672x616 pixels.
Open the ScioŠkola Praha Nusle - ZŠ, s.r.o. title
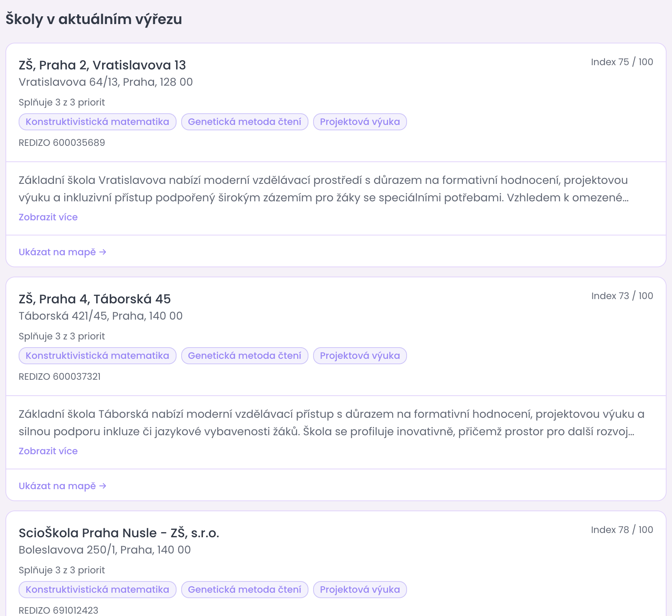(x=119, y=533)
